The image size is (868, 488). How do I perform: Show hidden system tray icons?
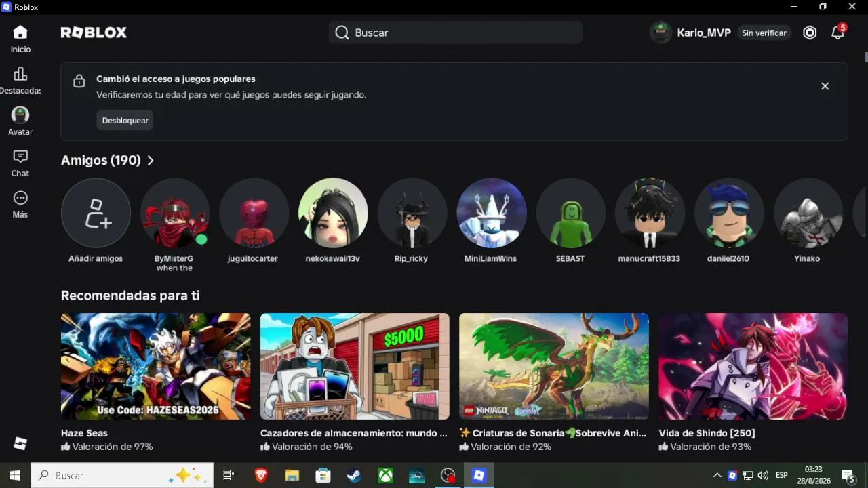point(717,476)
